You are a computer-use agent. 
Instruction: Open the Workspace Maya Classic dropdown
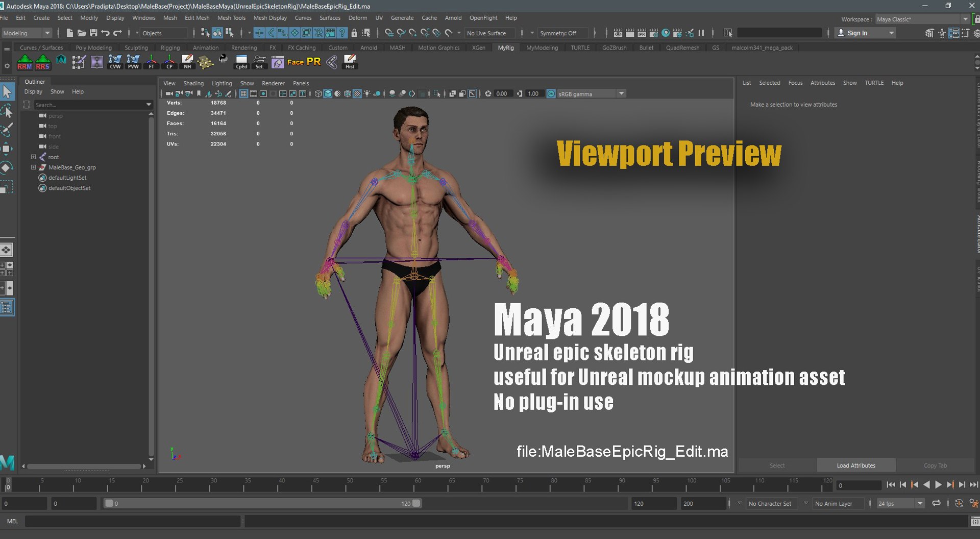(922, 19)
